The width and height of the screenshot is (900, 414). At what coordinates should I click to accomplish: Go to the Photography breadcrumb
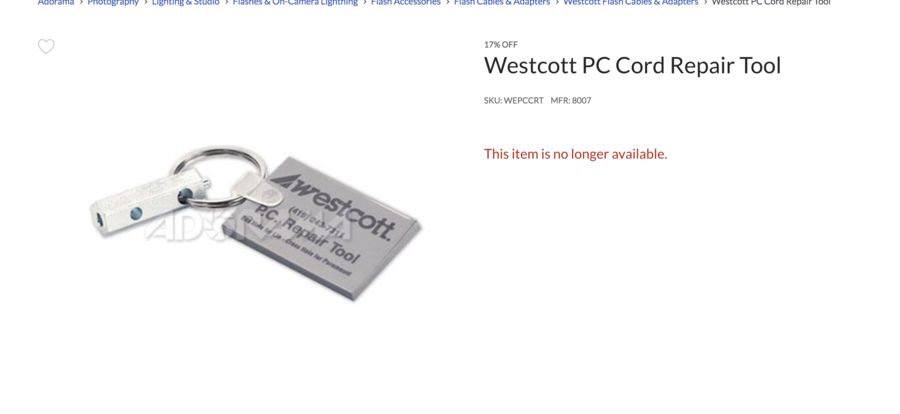113,2
